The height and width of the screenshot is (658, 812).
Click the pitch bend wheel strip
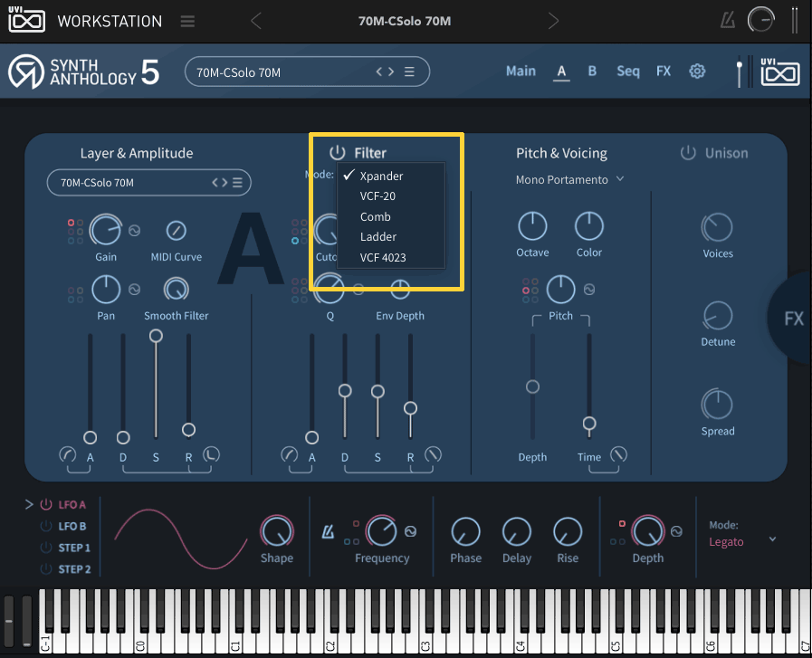pos(9,620)
